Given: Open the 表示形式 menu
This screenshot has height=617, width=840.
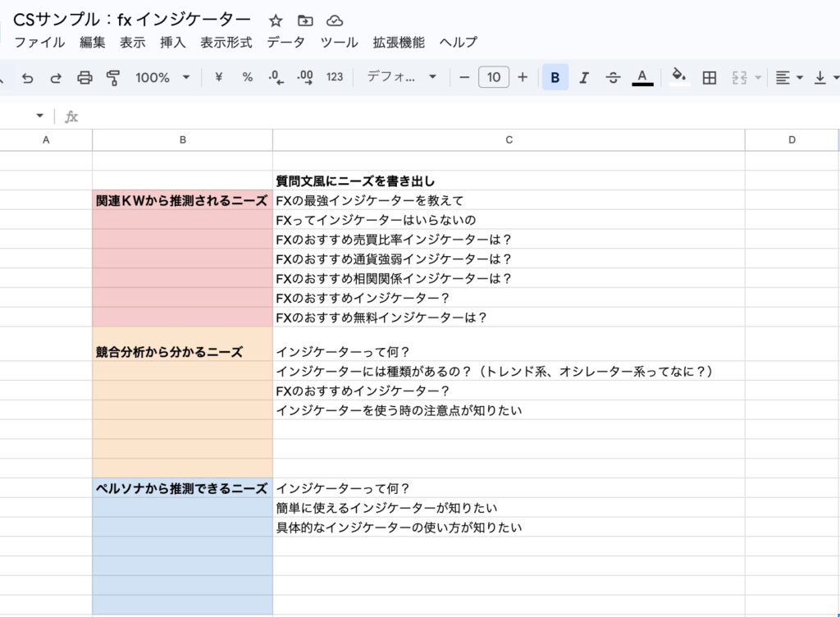Looking at the screenshot, I should (226, 42).
